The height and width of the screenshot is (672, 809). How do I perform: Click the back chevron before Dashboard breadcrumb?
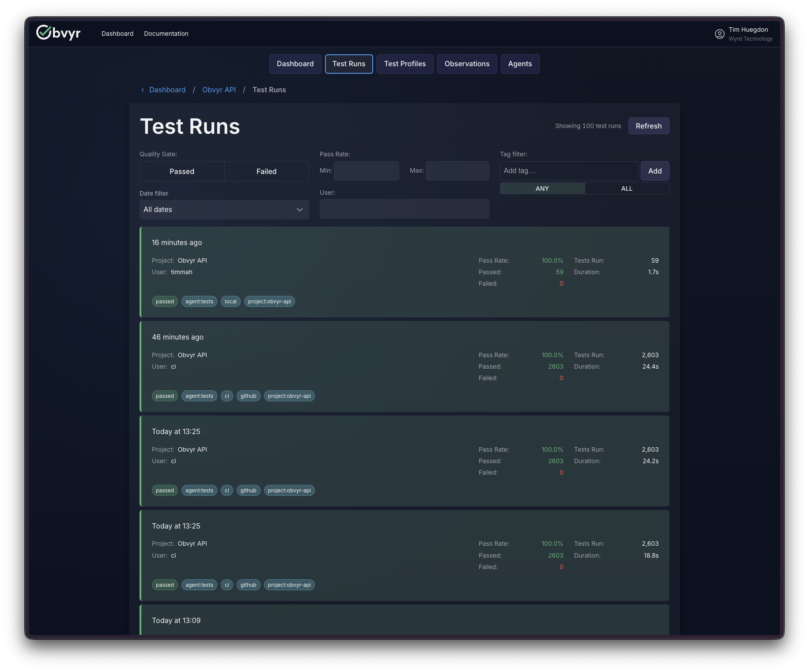[142, 90]
